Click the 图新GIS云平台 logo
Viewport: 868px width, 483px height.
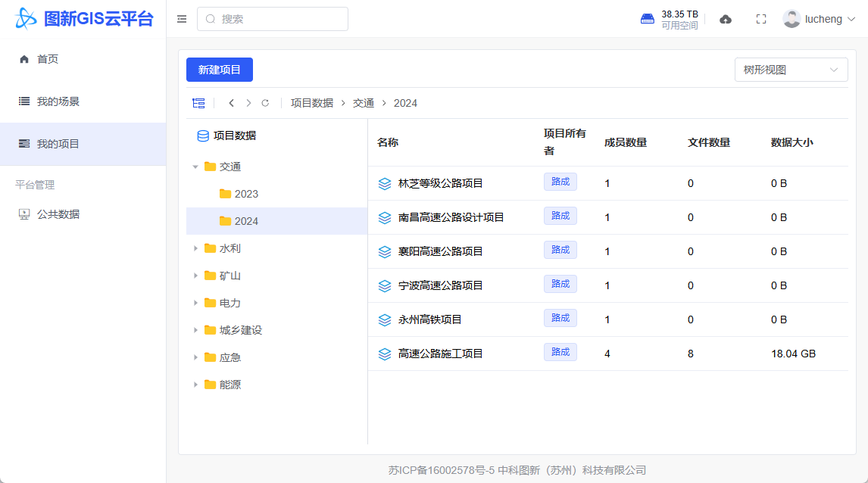[x=83, y=18]
